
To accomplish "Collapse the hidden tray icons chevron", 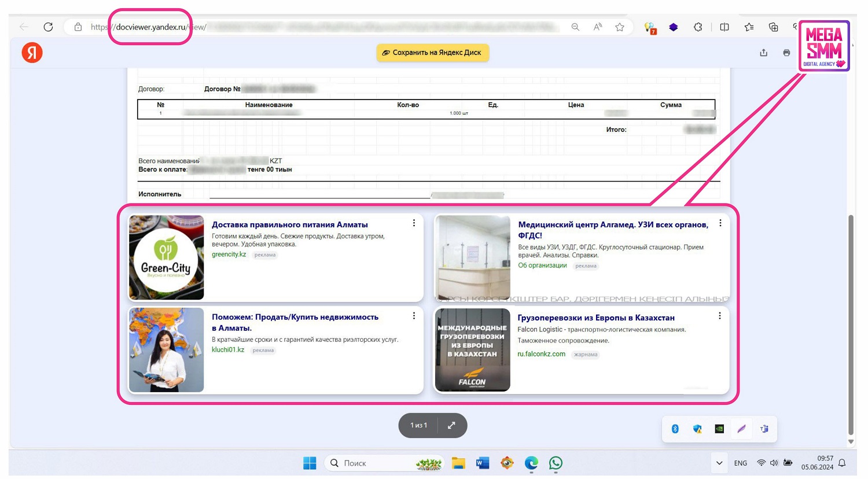I will pos(719,463).
